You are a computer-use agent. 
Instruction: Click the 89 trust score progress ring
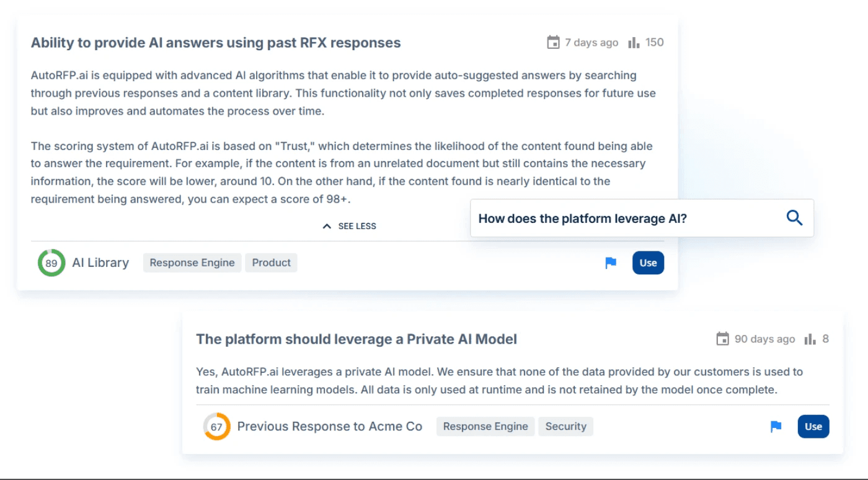(x=51, y=263)
